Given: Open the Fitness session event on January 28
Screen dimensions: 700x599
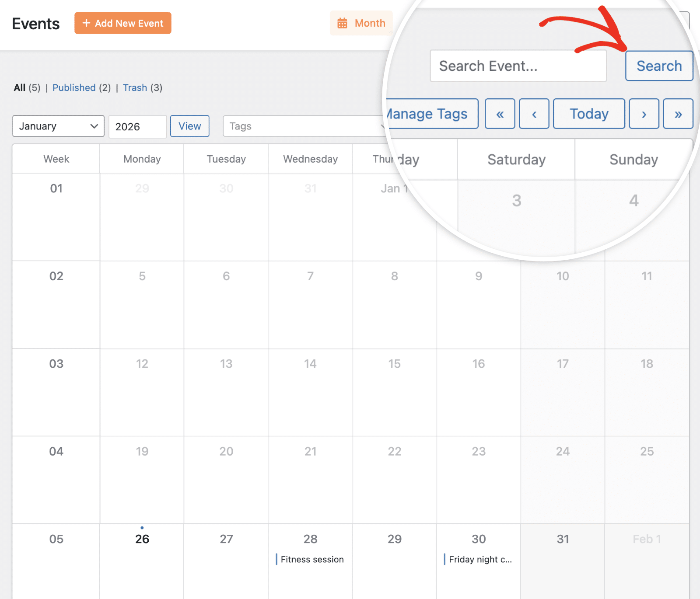Looking at the screenshot, I should [x=311, y=559].
